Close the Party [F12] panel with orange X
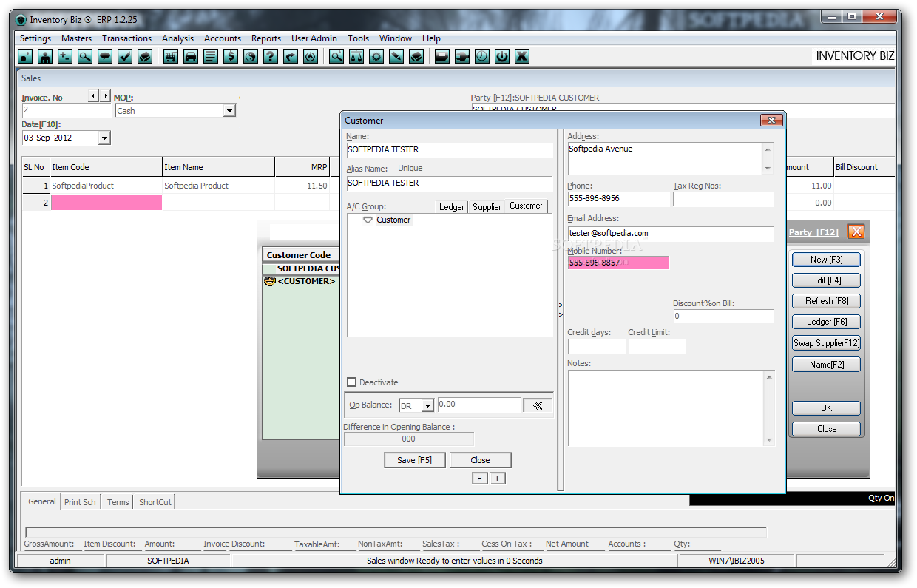This screenshot has width=917, height=588. (x=856, y=232)
